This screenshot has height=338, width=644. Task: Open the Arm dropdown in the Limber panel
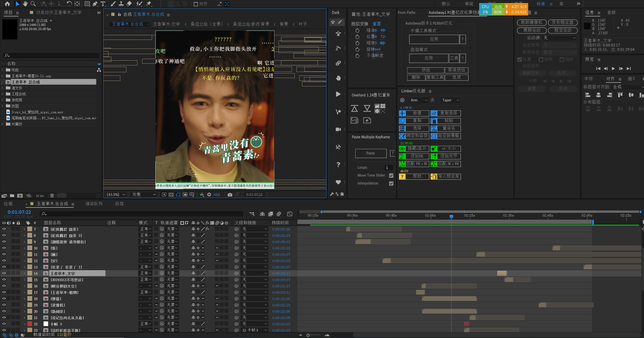419,100
